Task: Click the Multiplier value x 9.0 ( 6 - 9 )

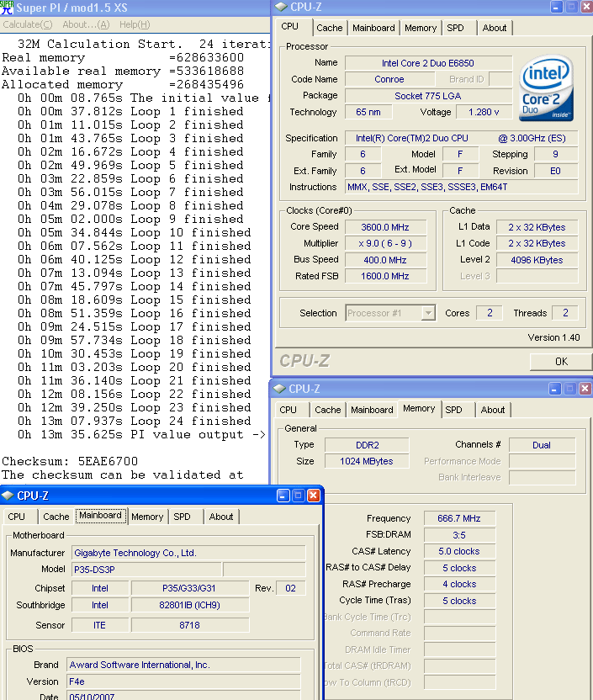Action: tap(385, 243)
